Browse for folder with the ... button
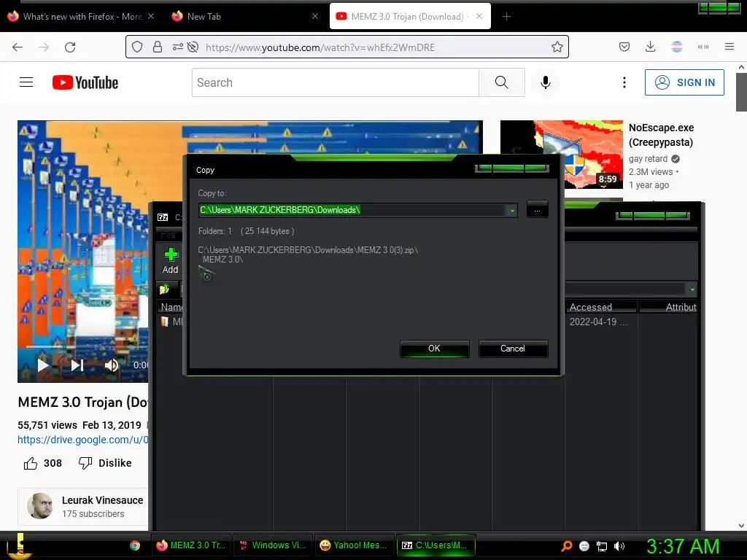 (x=537, y=210)
